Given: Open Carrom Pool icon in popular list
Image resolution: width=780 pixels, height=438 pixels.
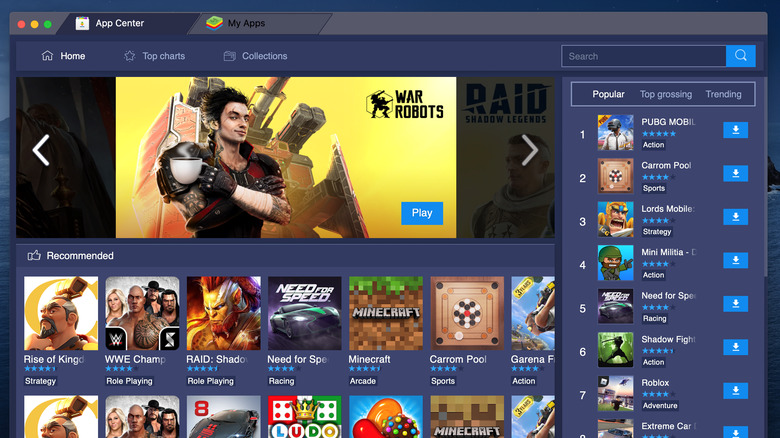Looking at the screenshot, I should (615, 176).
